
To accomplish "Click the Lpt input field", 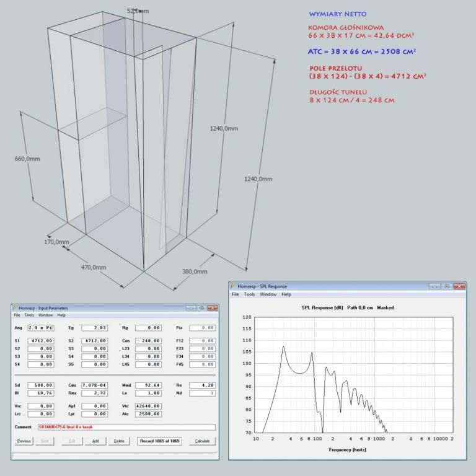I will tap(94, 414).
